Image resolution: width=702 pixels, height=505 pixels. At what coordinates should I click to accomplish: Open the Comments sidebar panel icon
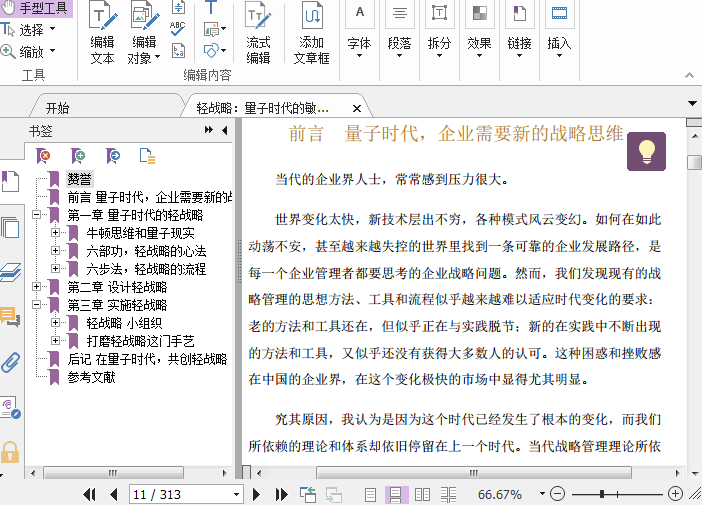click(x=10, y=317)
